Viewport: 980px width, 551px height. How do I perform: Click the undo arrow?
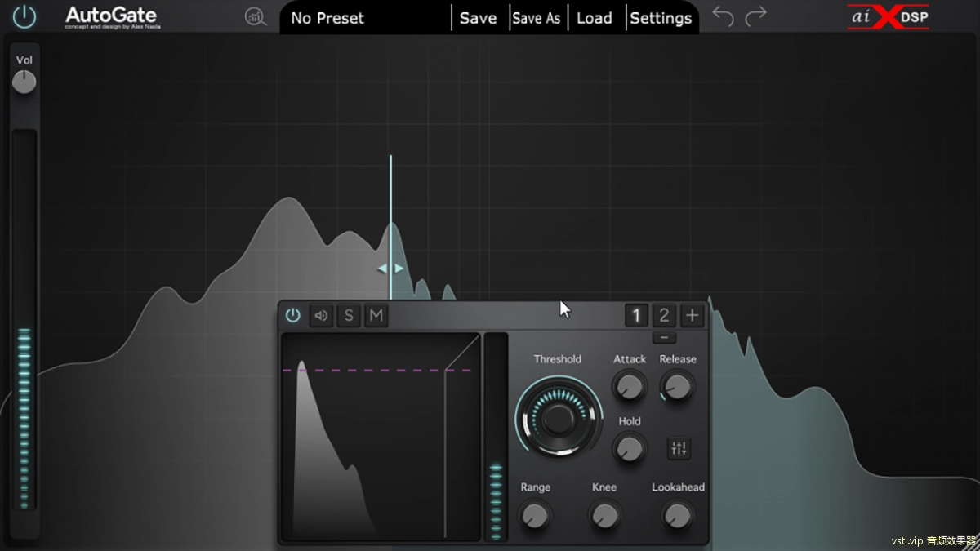[723, 16]
